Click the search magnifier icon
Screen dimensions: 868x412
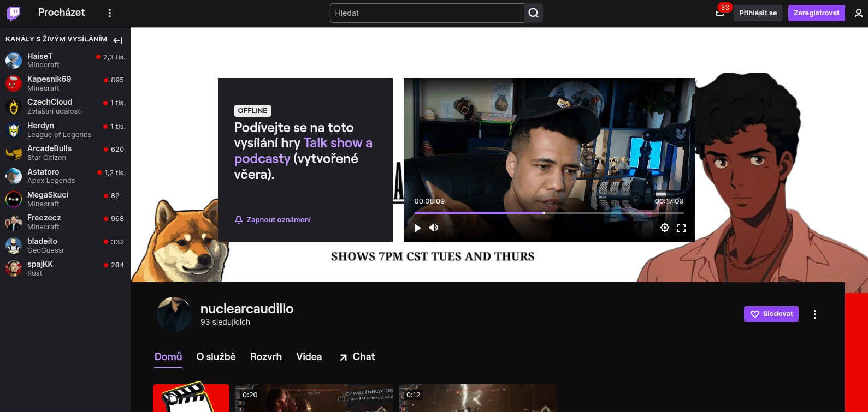pos(534,13)
